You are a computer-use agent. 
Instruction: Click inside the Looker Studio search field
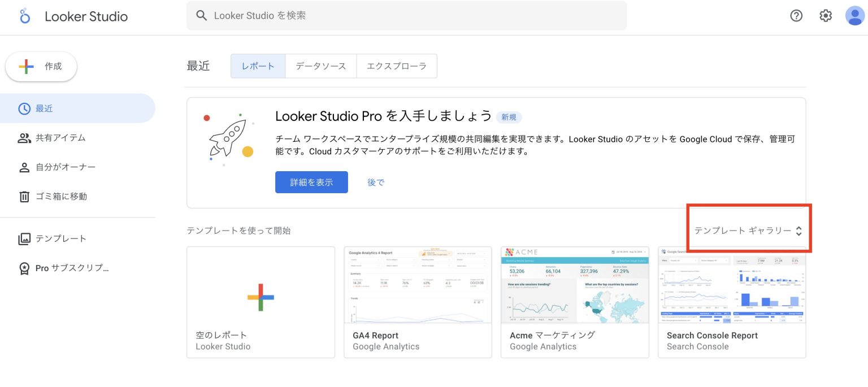tap(396, 15)
